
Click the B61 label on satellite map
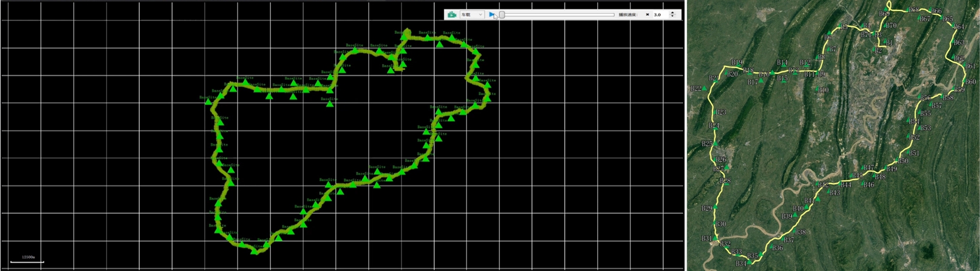(971, 66)
